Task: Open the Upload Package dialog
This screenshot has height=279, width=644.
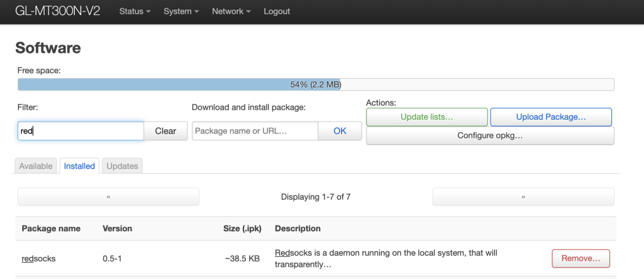Action: pyautogui.click(x=551, y=117)
